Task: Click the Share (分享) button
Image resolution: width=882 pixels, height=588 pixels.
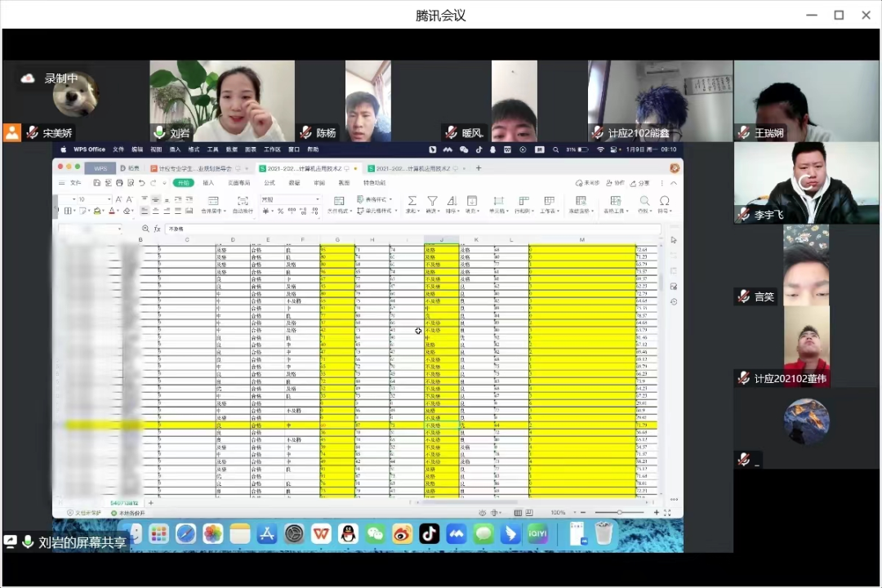Action: point(641,183)
